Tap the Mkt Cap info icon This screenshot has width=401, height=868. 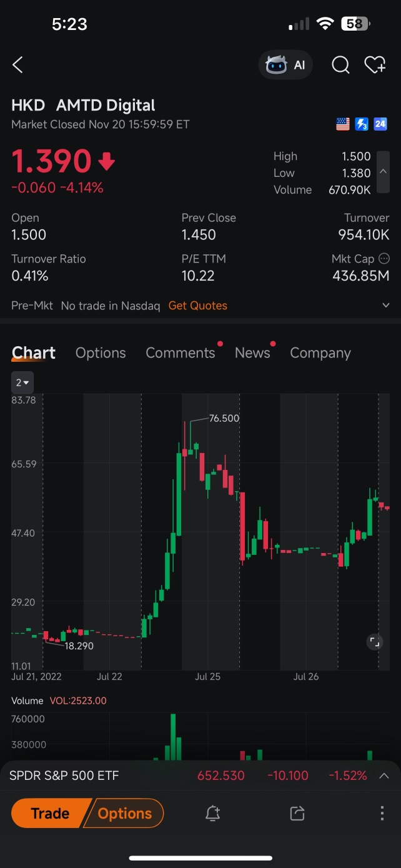coord(384,259)
